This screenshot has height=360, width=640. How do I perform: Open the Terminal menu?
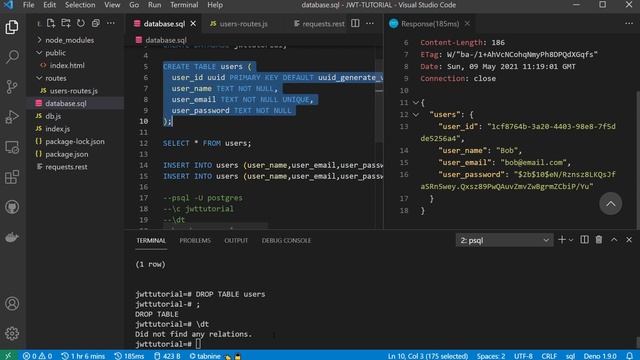pyautogui.click(x=184, y=5)
